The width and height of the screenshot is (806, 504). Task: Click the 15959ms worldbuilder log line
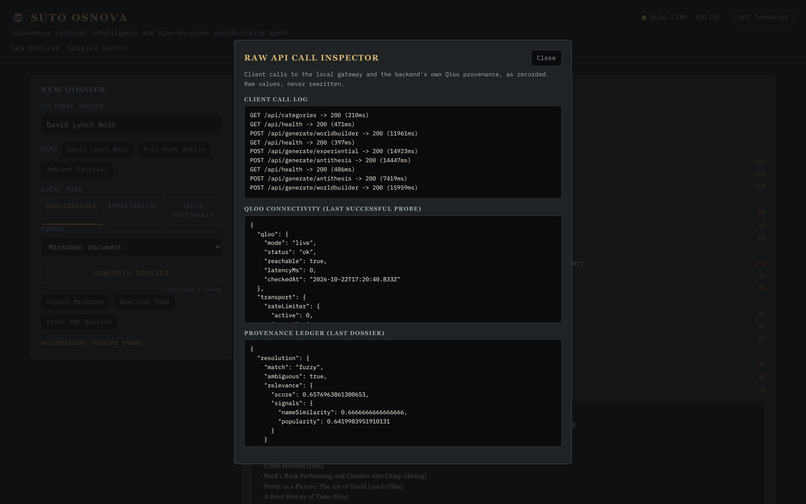click(x=334, y=188)
